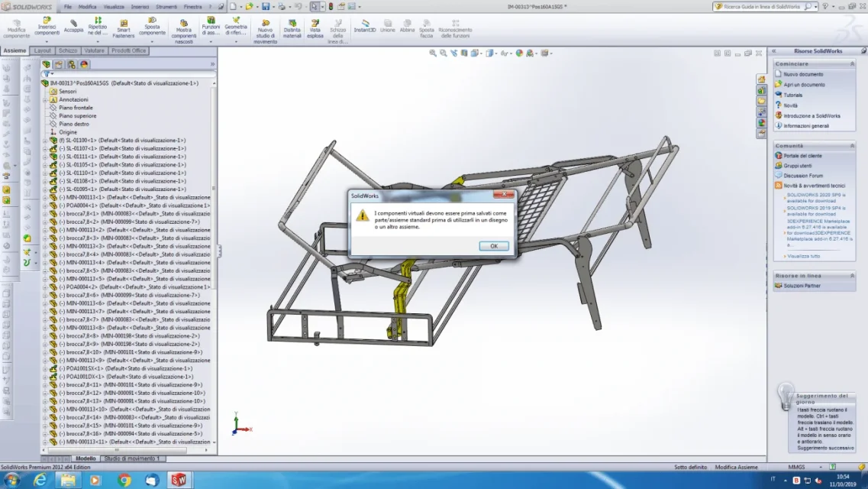
Task: Click Nuovo studio di movimento icon
Action: [x=265, y=31]
